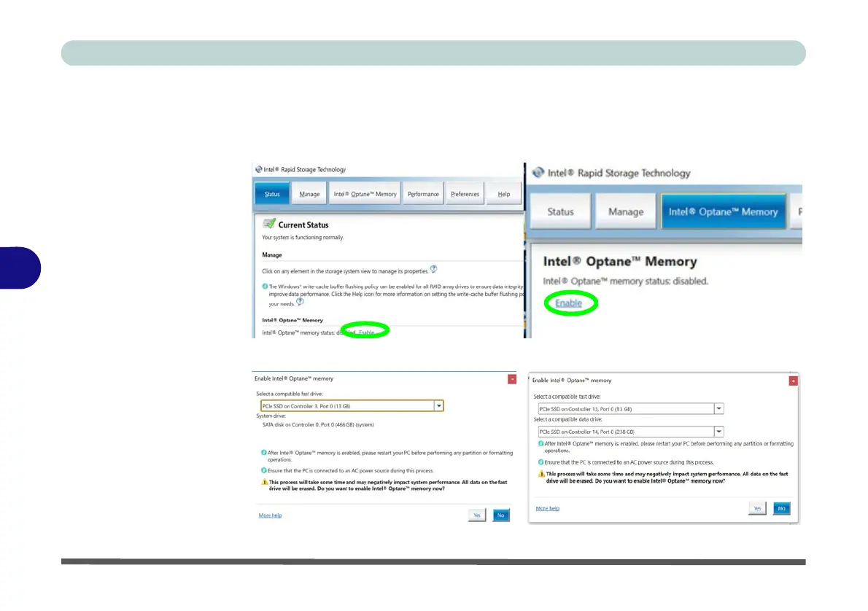Click No in right Optane dialog
This screenshot has height=611, width=868.
click(x=782, y=508)
